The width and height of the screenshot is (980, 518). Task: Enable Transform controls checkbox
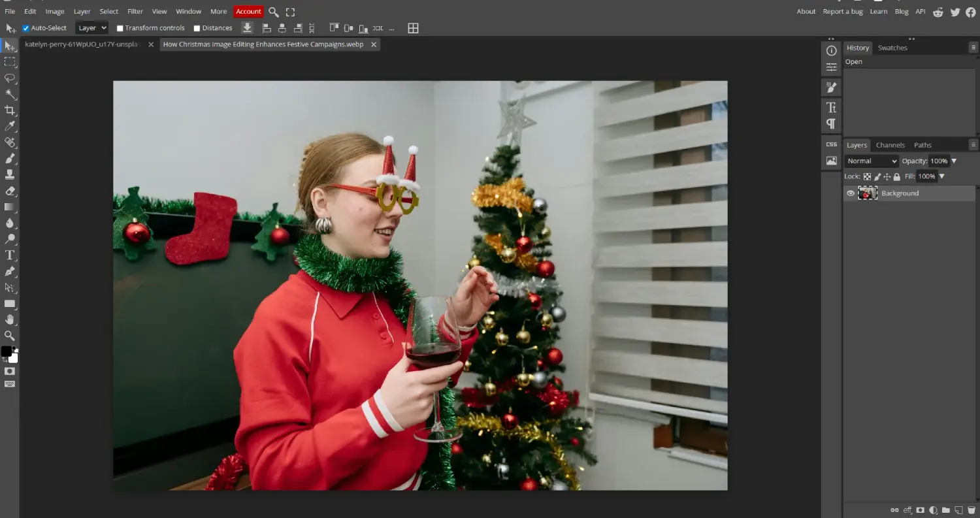coord(120,28)
